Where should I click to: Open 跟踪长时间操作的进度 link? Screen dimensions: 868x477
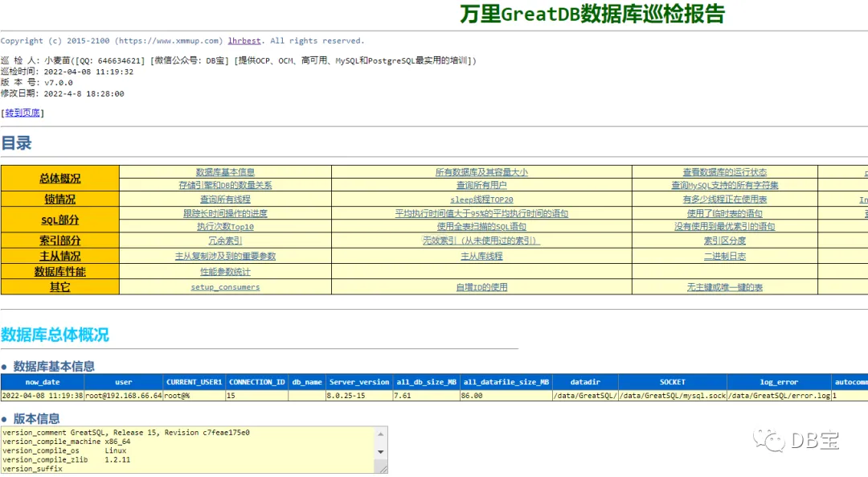click(225, 213)
